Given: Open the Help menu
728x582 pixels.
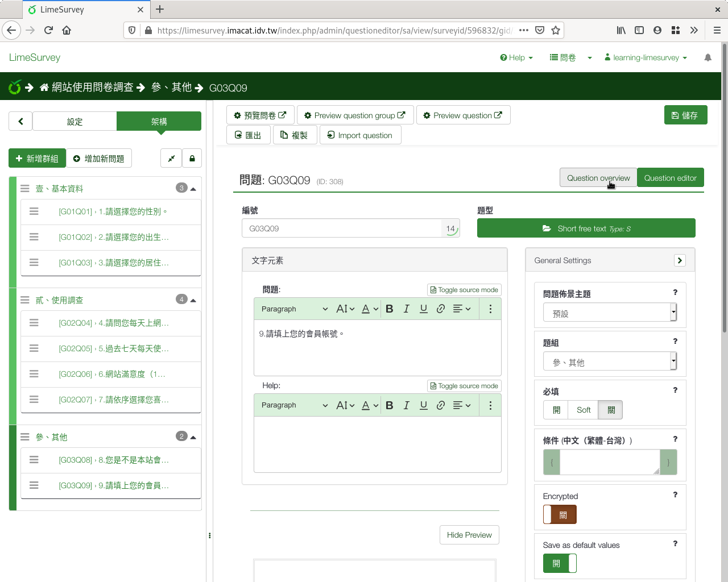Looking at the screenshot, I should 516,57.
